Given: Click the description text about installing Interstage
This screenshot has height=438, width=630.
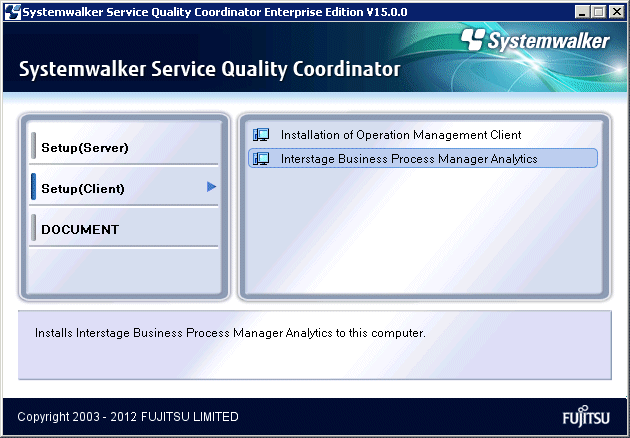Looking at the screenshot, I should pos(230,333).
